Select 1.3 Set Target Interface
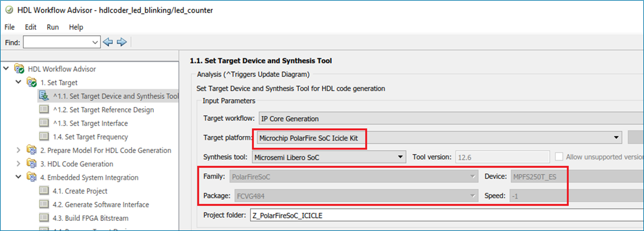The height and width of the screenshot is (231, 644). click(91, 123)
